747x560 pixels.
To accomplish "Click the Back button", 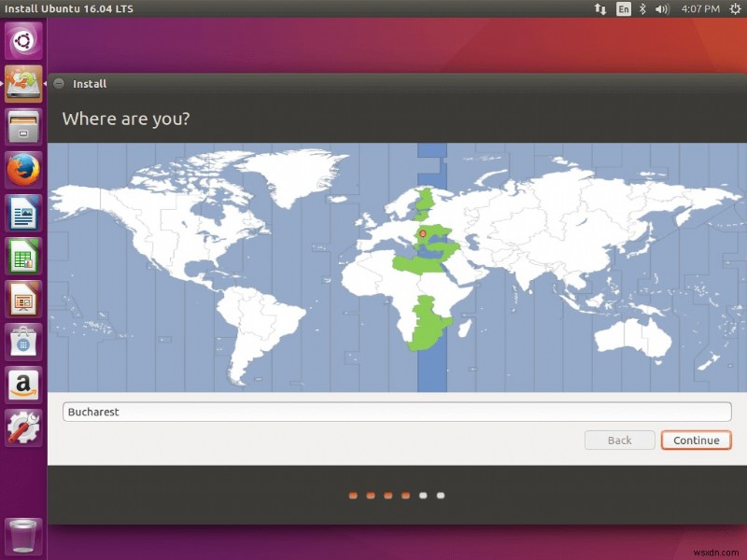I will (x=619, y=440).
